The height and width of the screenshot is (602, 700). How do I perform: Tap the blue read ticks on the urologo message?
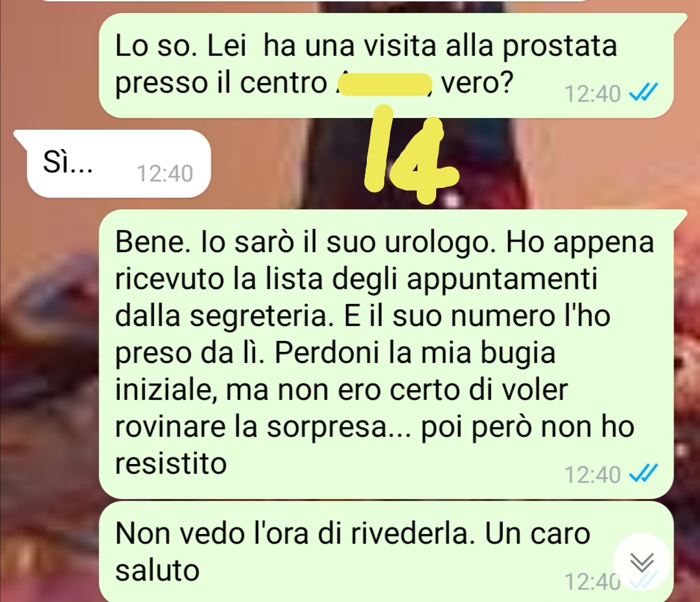pos(644,473)
